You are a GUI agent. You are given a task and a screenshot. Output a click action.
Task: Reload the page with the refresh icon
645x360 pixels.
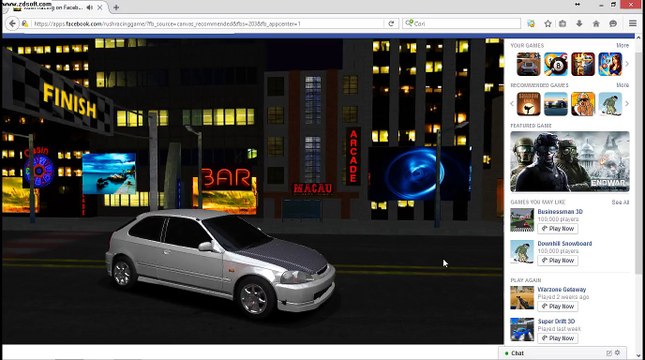click(x=391, y=24)
